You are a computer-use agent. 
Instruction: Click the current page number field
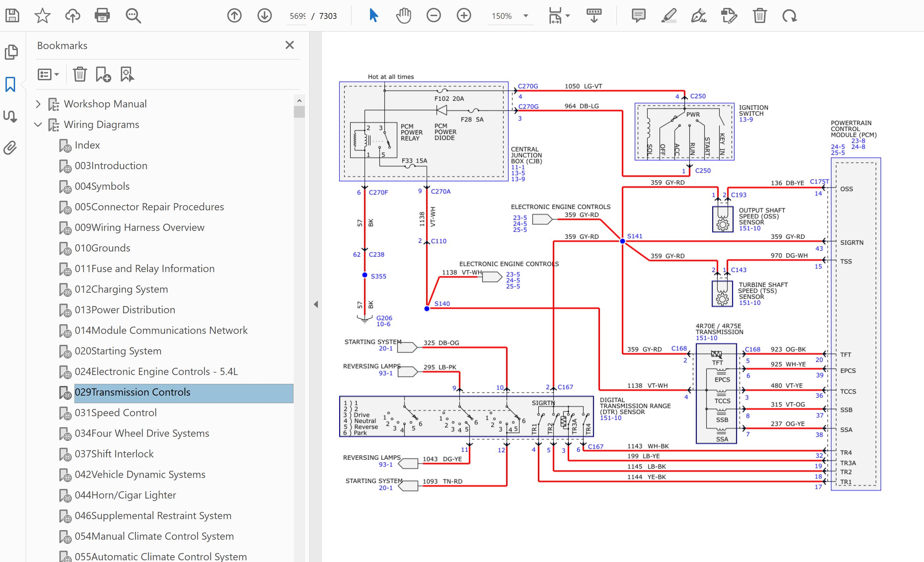[297, 16]
